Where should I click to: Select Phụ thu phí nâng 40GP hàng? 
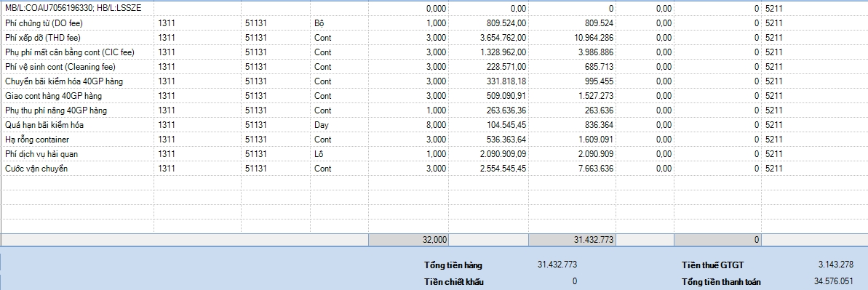[78, 110]
